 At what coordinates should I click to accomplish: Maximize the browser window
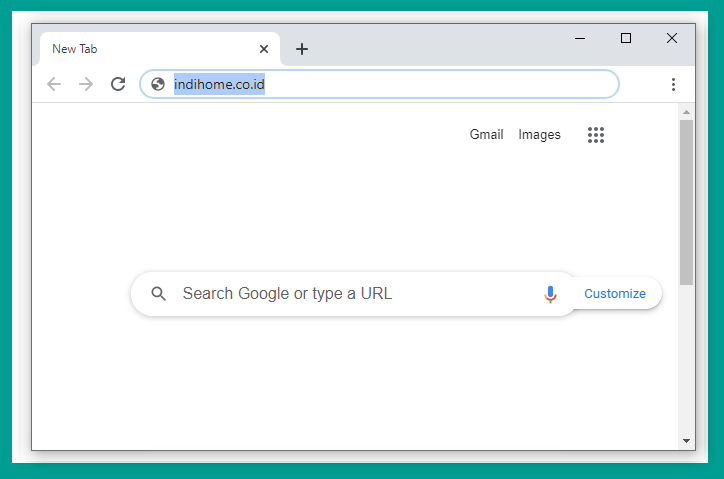pyautogui.click(x=626, y=38)
